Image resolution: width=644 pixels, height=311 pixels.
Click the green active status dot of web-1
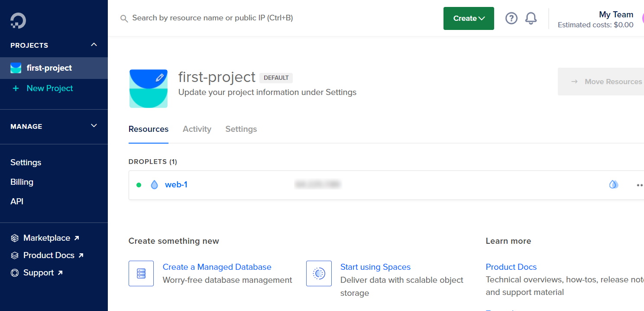139,185
